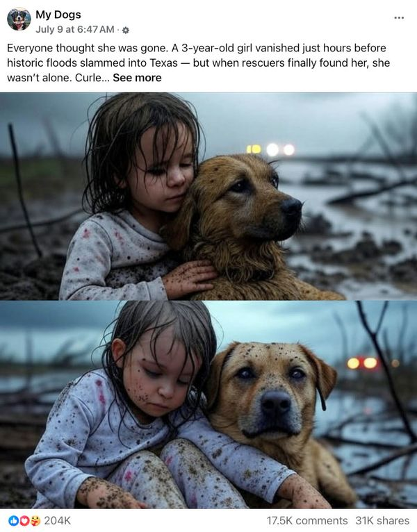Open the three-dot post options menu
The width and height of the screenshot is (417, 532).
[x=399, y=17]
